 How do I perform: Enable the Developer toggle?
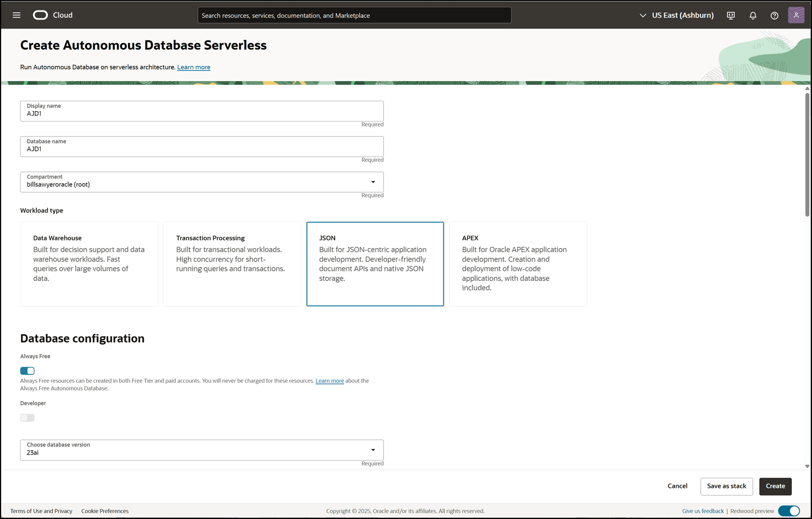27,418
